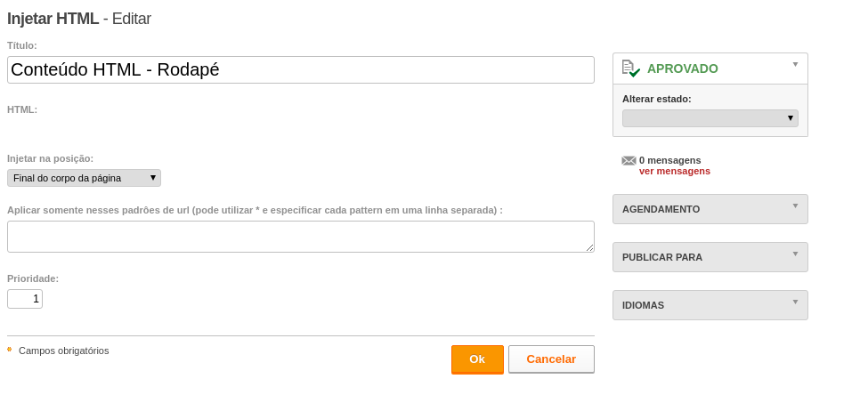The height and width of the screenshot is (395, 868).
Task: Click the Cancelar button
Action: point(551,359)
